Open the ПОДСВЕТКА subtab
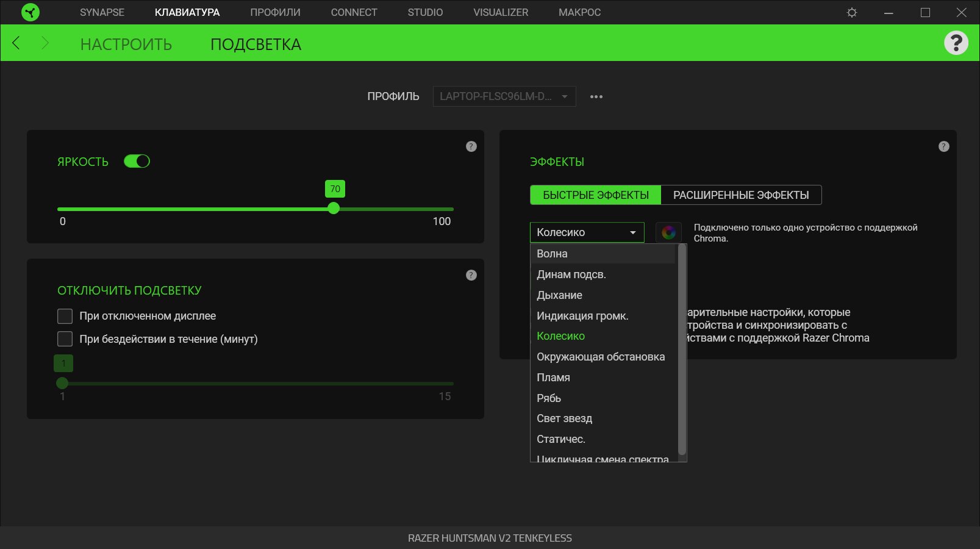Viewport: 980px width, 549px height. [256, 45]
